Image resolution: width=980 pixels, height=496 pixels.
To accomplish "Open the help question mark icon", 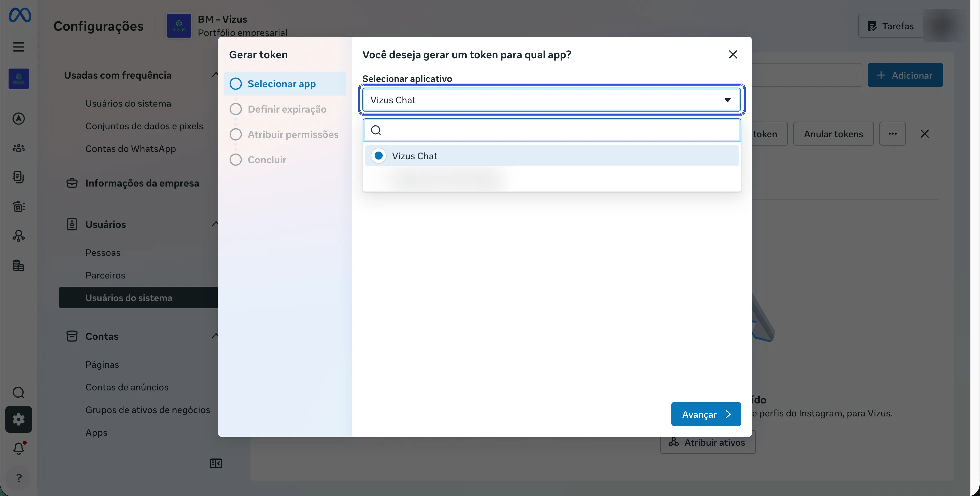I will coord(19,477).
